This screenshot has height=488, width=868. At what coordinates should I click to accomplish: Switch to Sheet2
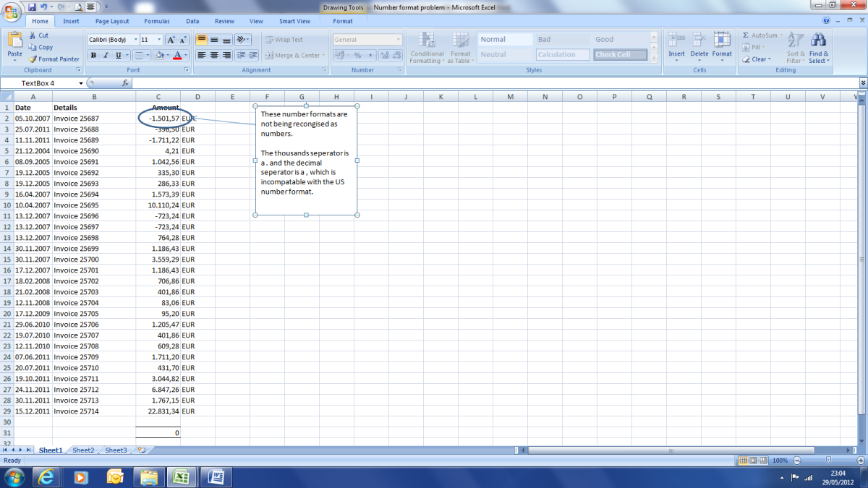pyautogui.click(x=82, y=450)
